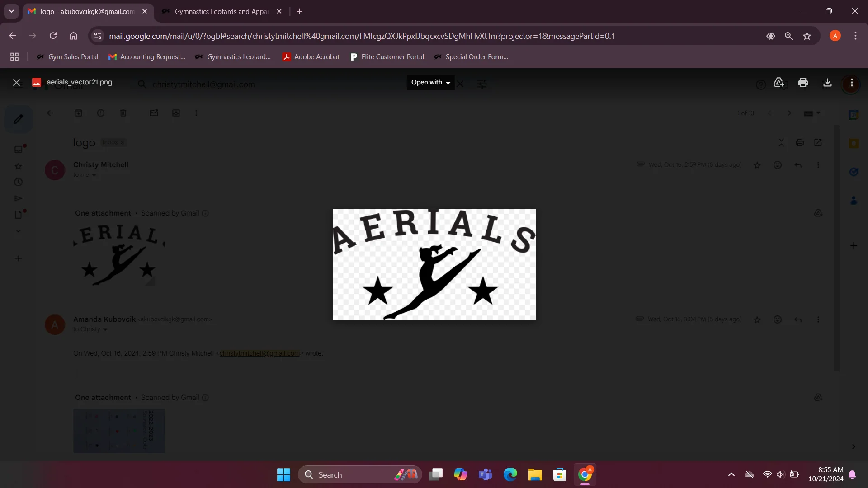Image resolution: width=868 pixels, height=488 pixels.
Task: Open File Explorer from taskbar
Action: [x=535, y=474]
